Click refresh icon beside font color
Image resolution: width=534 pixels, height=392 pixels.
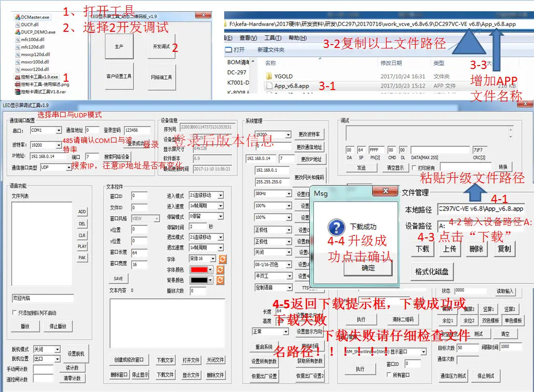pos(221,269)
